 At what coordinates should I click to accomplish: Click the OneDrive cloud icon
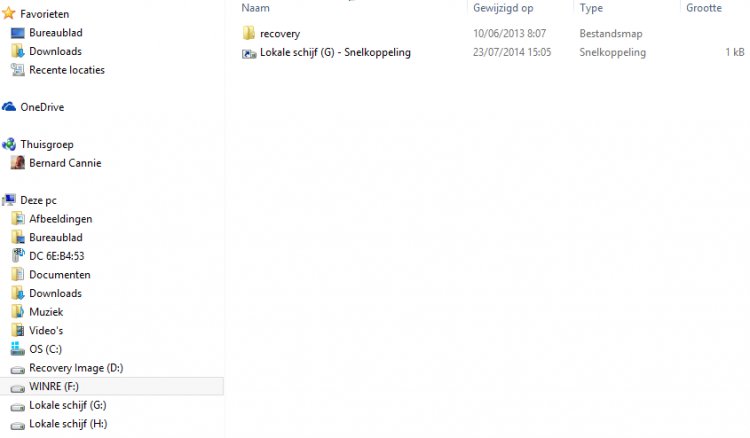click(9, 107)
